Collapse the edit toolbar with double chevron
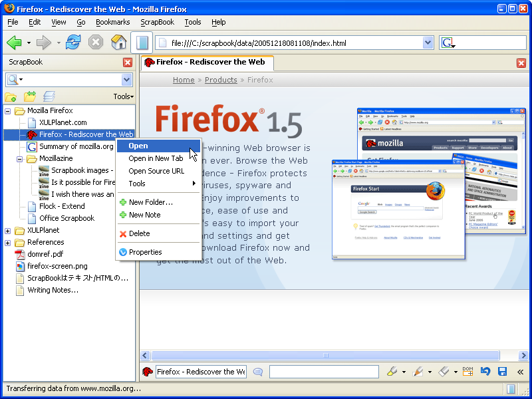 click(x=520, y=372)
